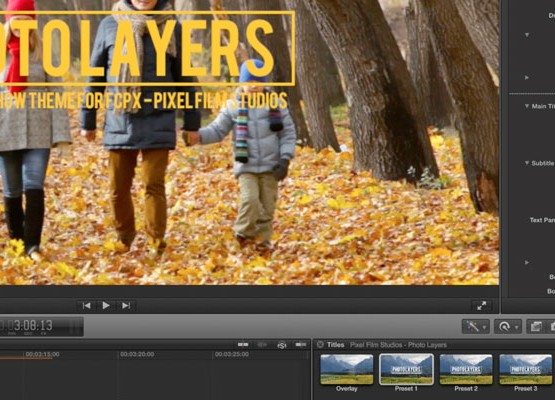
Task: Select the Overlay title thumbnail
Action: coord(347,370)
